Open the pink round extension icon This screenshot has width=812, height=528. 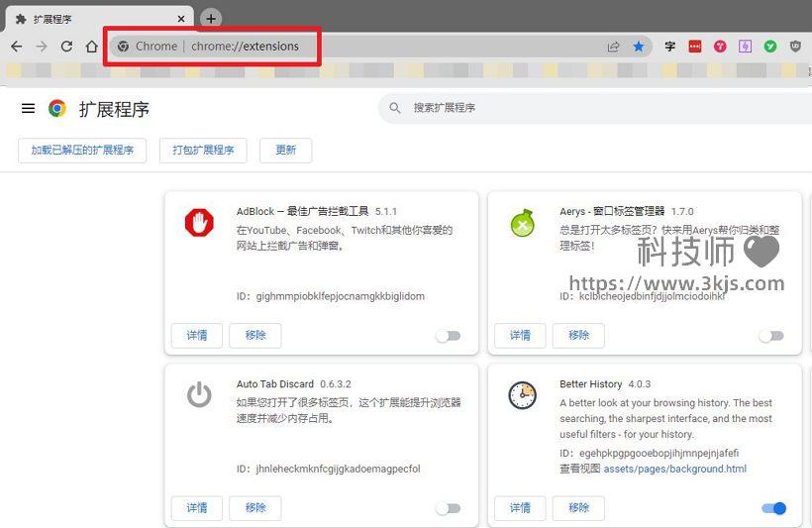point(720,47)
